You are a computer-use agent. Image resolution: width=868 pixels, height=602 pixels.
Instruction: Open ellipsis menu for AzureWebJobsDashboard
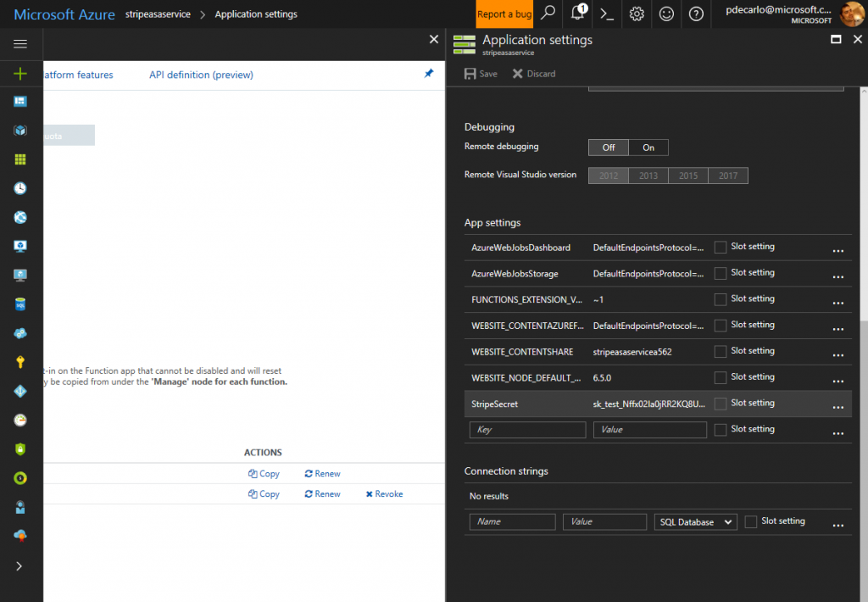pyautogui.click(x=838, y=251)
